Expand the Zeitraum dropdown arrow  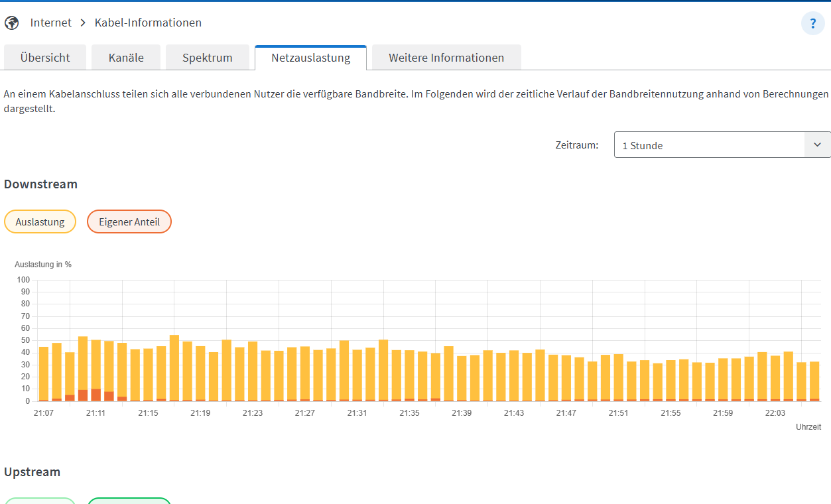817,145
